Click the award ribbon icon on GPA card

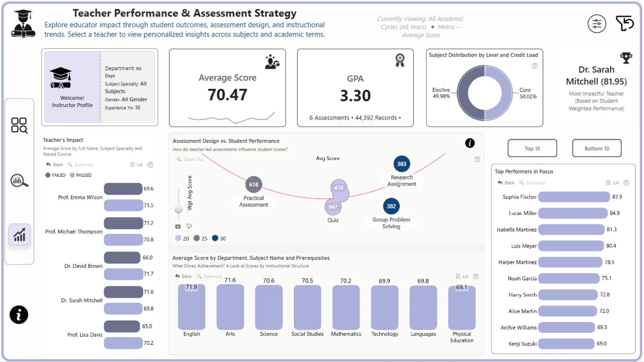click(400, 60)
